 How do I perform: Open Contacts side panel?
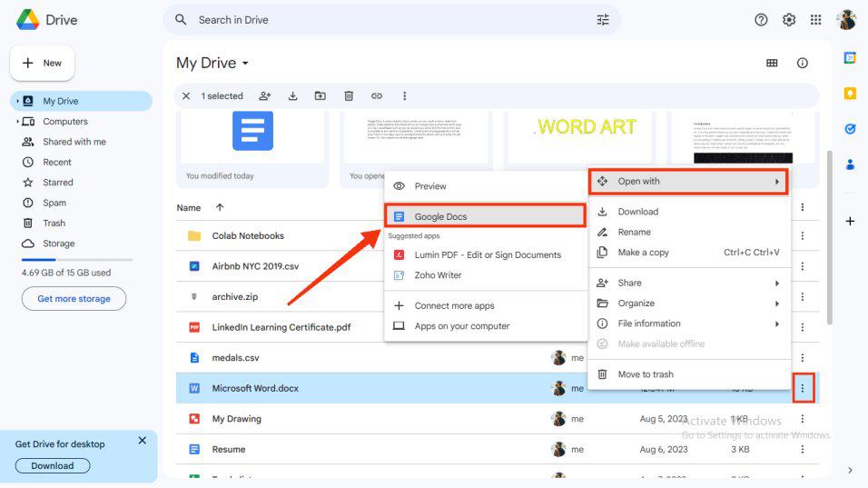(x=850, y=164)
